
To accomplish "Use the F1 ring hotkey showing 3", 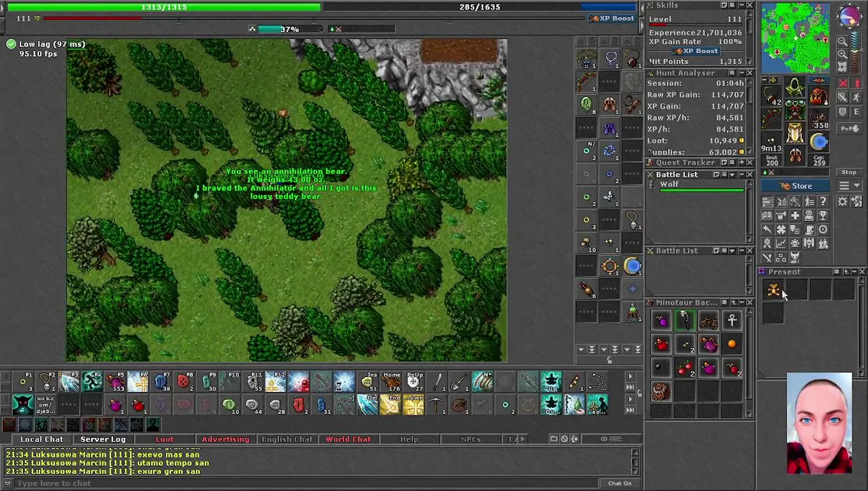I will [23, 383].
